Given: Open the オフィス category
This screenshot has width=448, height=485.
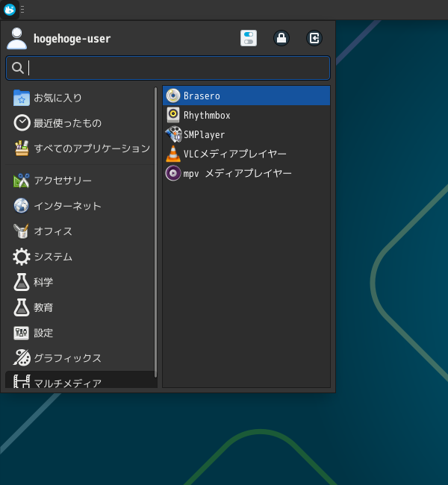Looking at the screenshot, I should 53,231.
